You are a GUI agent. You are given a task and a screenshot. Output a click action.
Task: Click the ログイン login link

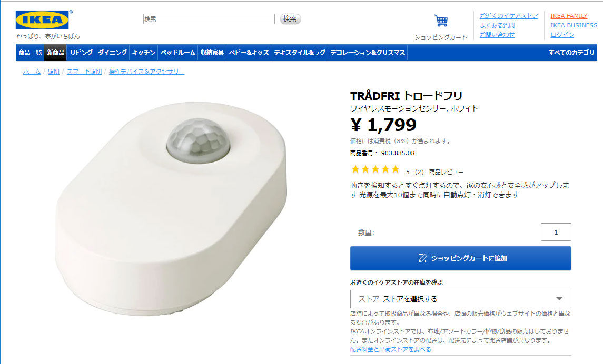pos(562,35)
